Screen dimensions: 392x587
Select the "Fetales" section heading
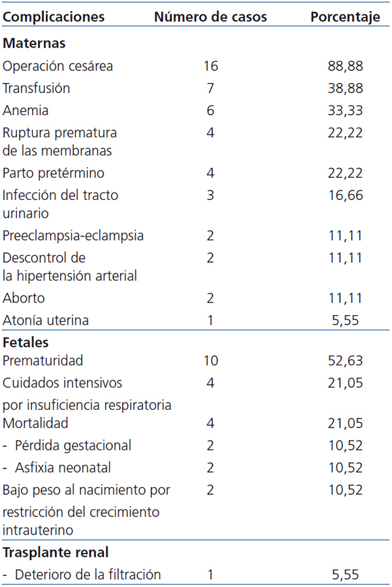(26, 342)
